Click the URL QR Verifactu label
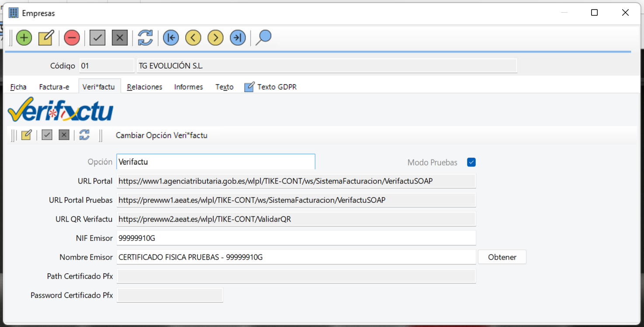 pos(84,219)
